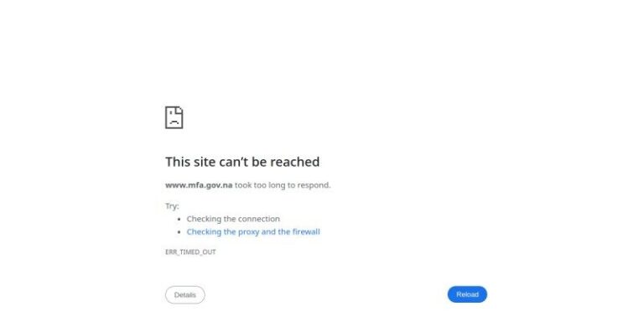Click the word 'proxy' in the blue suggestion
Image resolution: width=644 pixels, height=322 pixels.
pyautogui.click(x=248, y=232)
